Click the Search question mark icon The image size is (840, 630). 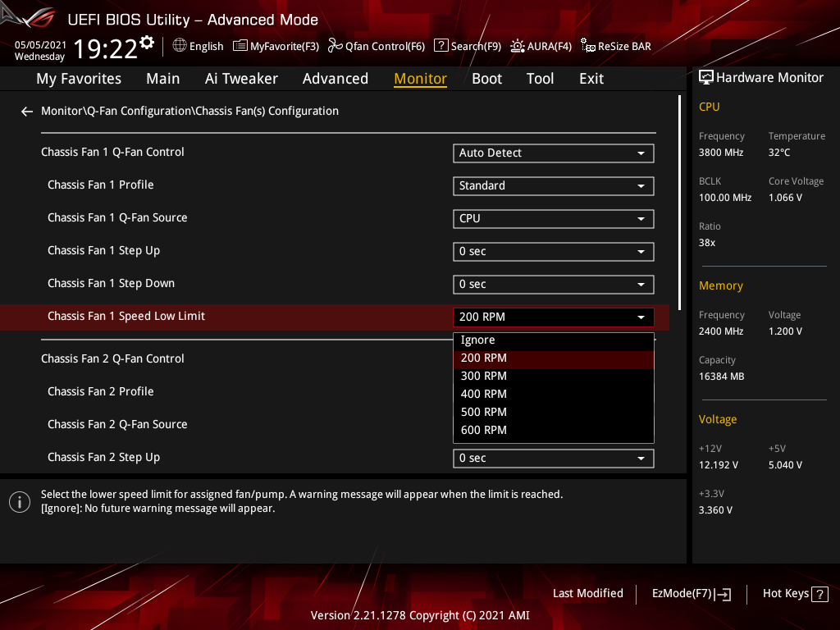pos(441,45)
